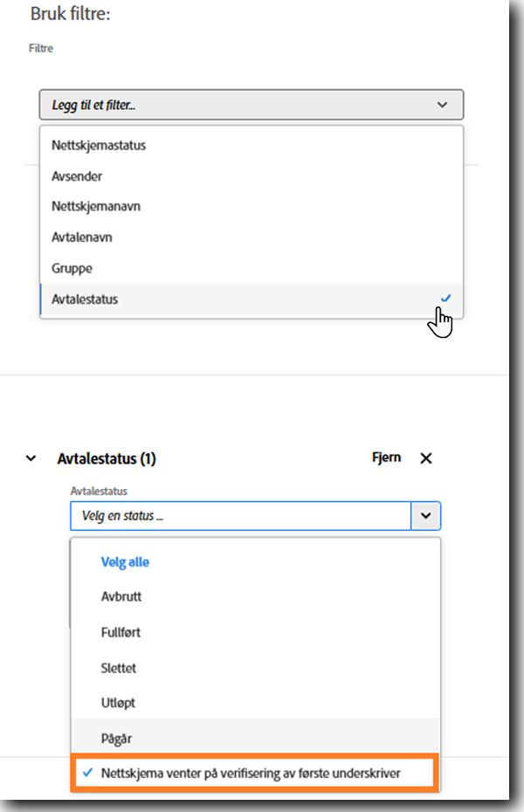This screenshot has width=524, height=812.
Task: Toggle the checked Avtalestatus filter option
Action: (252, 299)
